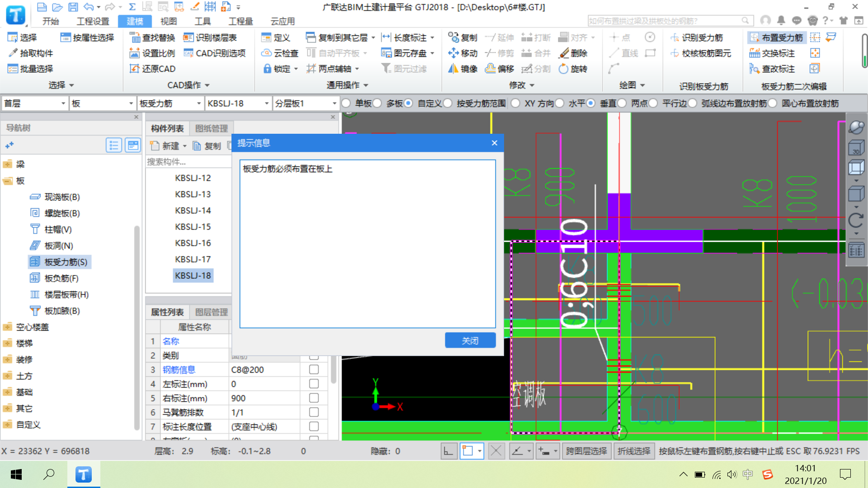Click the orthogonal mode status bar icon

pos(448,451)
